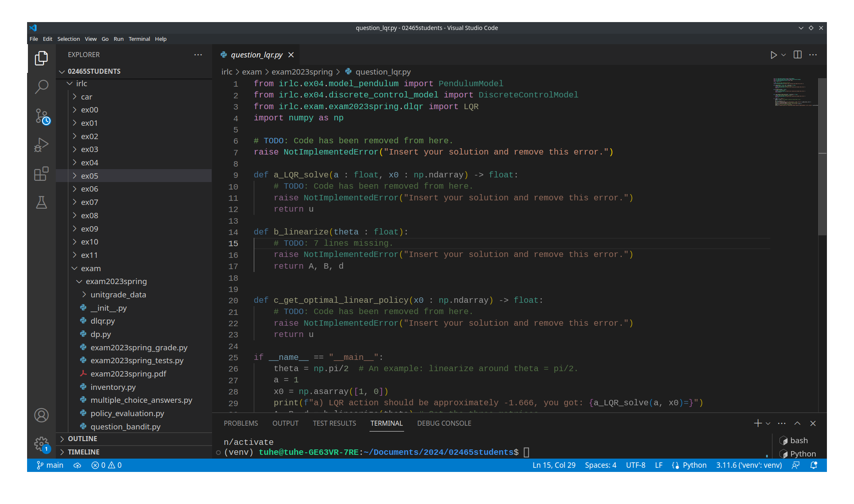Change indentation via Spaces: 4
Viewport: 854px width, 504px height.
pos(600,465)
